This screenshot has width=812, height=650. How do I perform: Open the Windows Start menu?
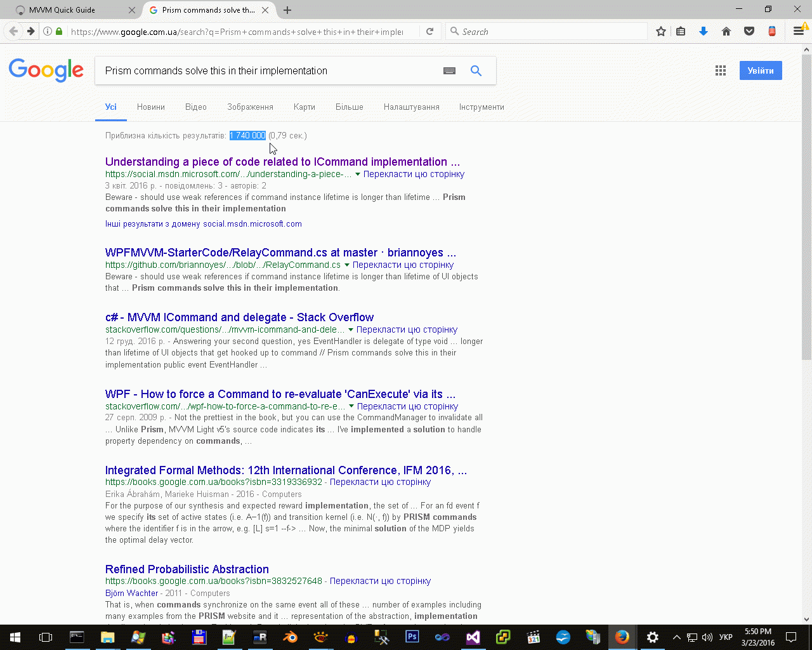[x=15, y=637]
